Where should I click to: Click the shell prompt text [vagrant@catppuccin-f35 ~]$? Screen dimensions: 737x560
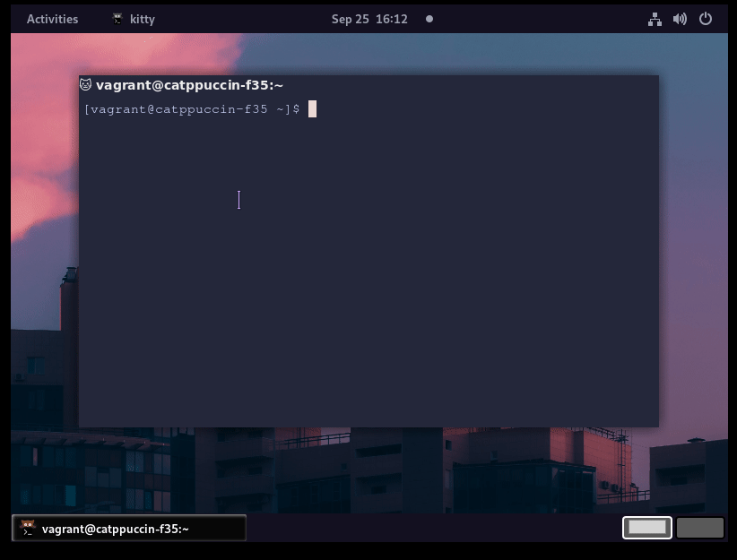pyautogui.click(x=192, y=109)
